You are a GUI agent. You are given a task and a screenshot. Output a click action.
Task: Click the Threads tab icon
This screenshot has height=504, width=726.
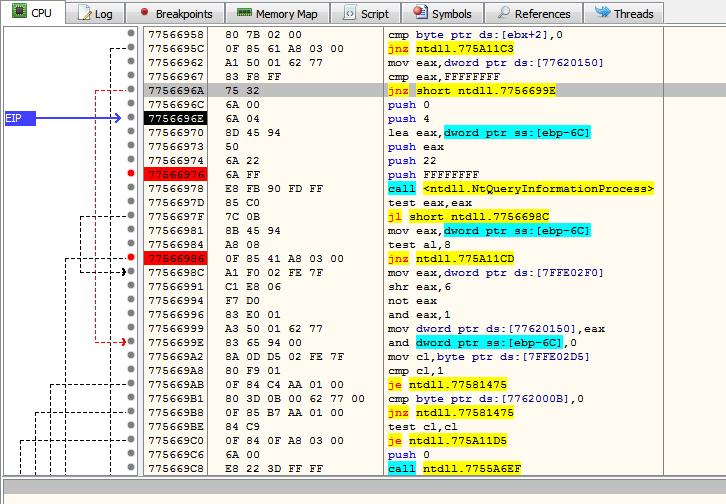(603, 13)
